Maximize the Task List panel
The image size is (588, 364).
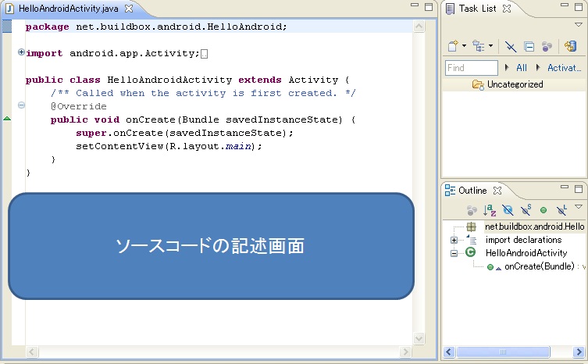click(x=579, y=7)
